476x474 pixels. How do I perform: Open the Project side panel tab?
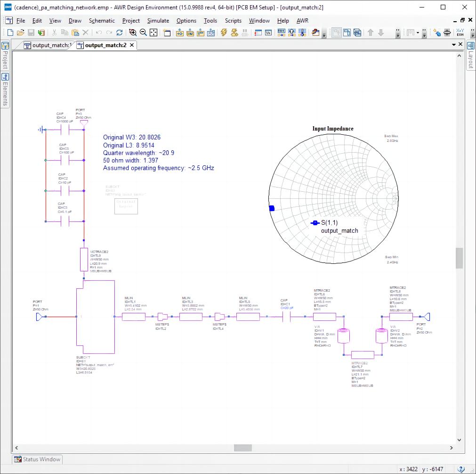(5, 56)
